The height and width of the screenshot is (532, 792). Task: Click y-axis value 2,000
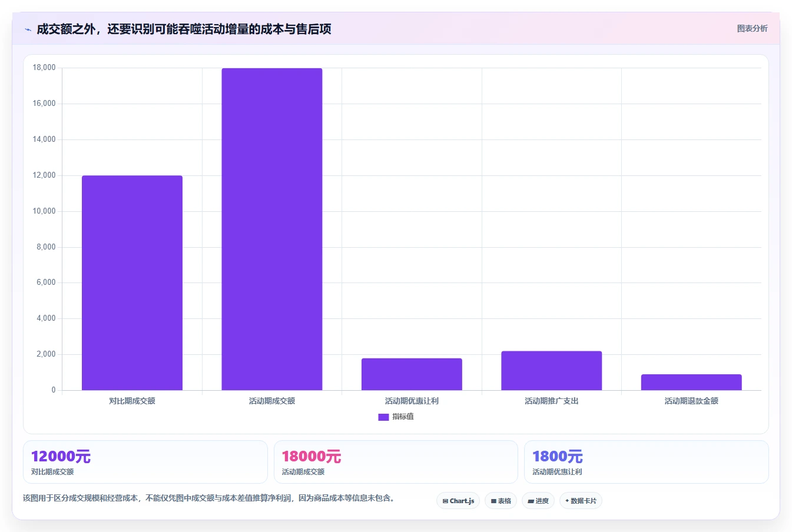pos(46,354)
